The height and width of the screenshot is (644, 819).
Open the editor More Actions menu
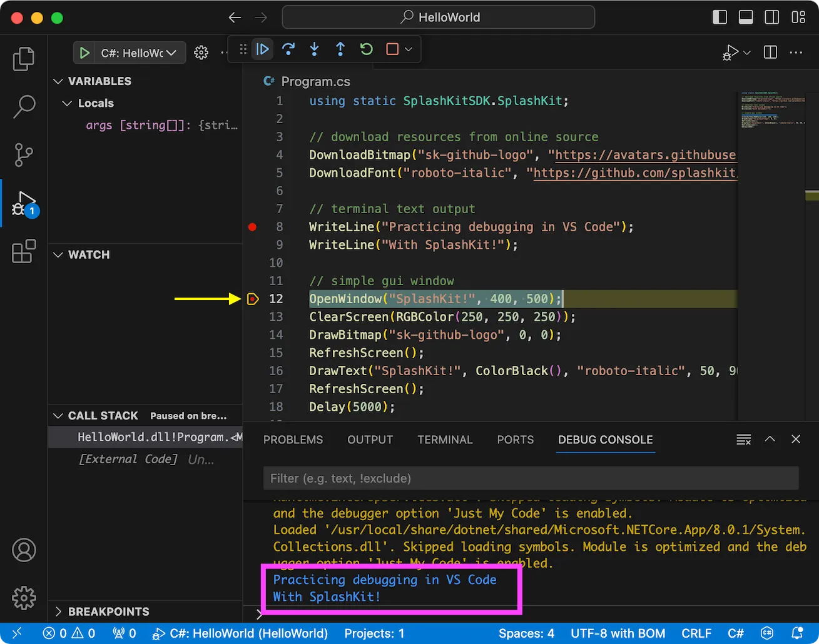[796, 53]
